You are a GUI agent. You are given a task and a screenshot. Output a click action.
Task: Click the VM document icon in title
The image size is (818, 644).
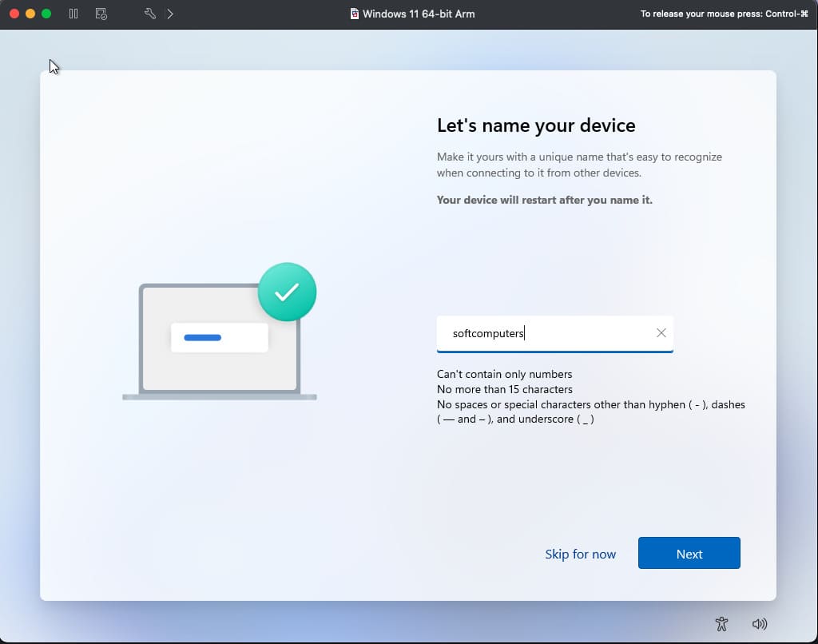tap(354, 14)
